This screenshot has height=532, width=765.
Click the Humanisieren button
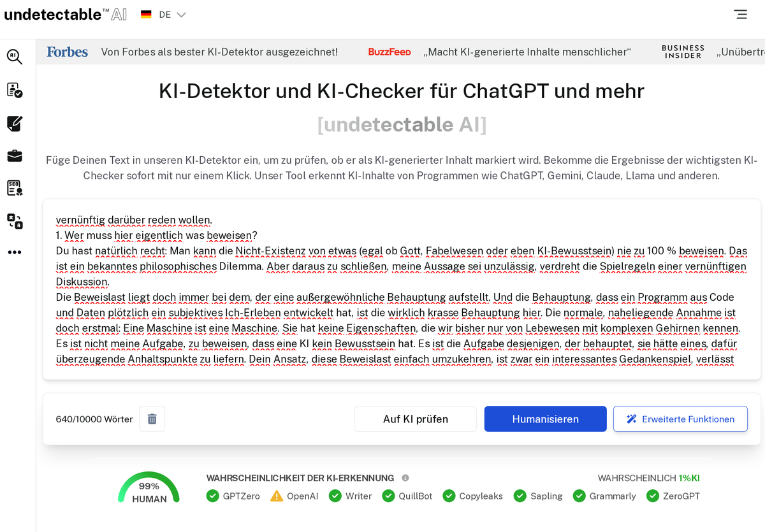point(545,419)
